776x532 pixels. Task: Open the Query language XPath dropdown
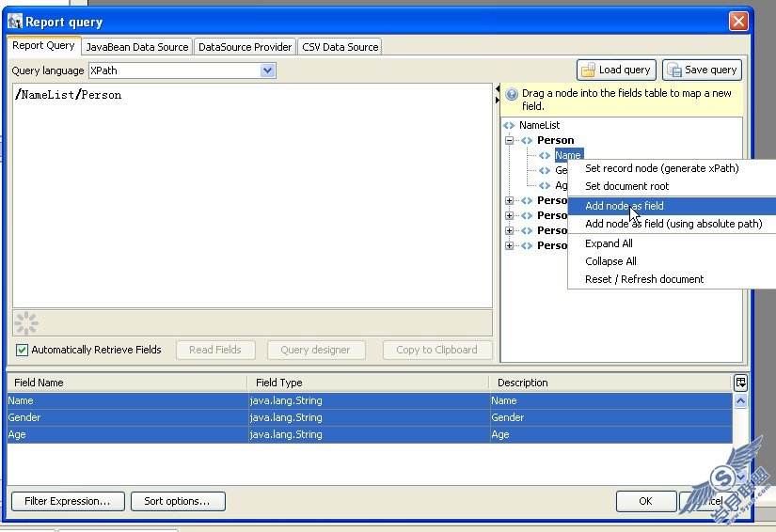(268, 70)
